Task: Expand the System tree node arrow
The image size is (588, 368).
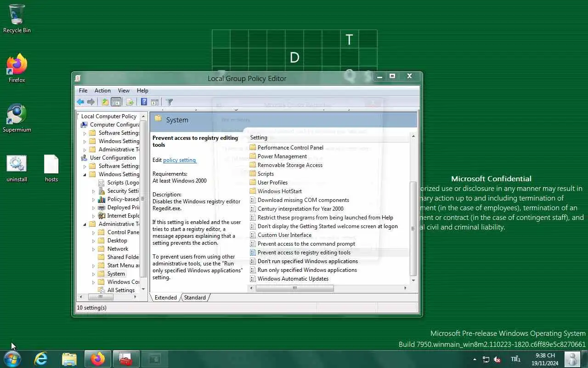Action: click(x=94, y=274)
